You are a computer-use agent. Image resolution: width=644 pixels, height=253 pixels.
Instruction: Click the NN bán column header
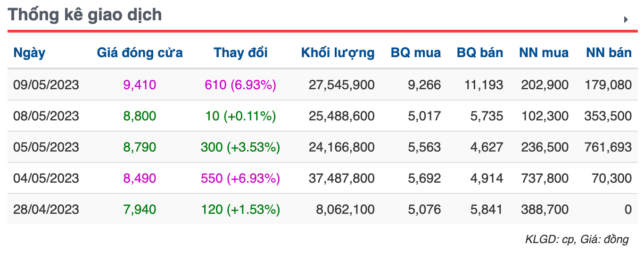[x=609, y=52]
